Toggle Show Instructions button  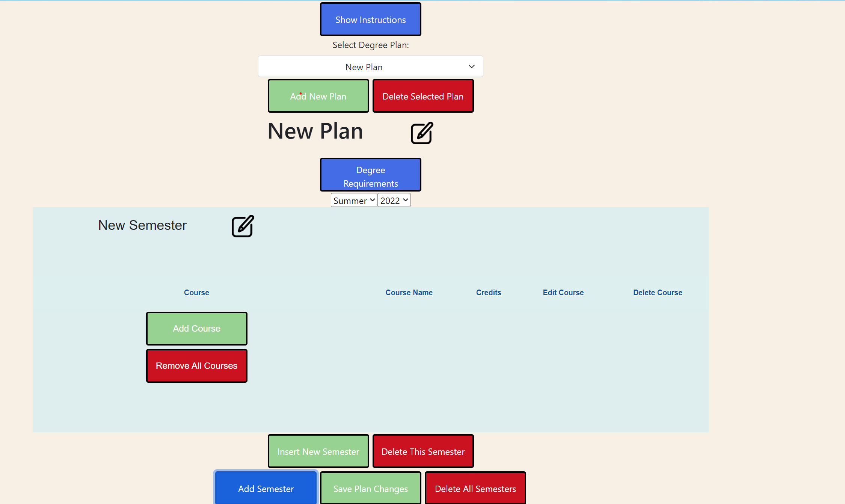coord(371,19)
